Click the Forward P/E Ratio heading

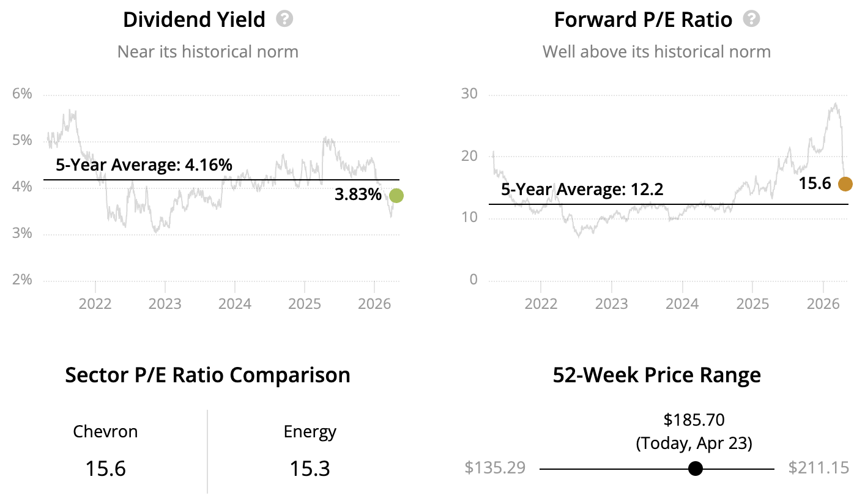[x=643, y=20]
